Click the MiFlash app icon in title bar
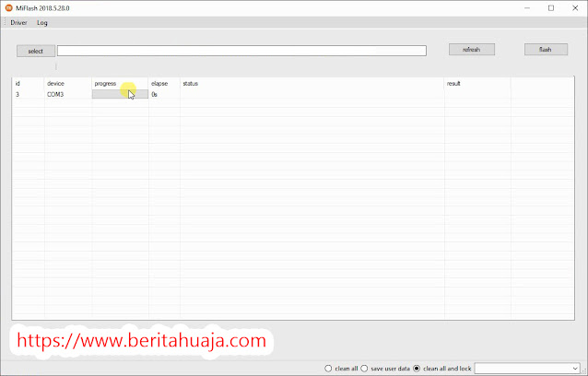Screen dimensions: 588x376 click(9, 7)
